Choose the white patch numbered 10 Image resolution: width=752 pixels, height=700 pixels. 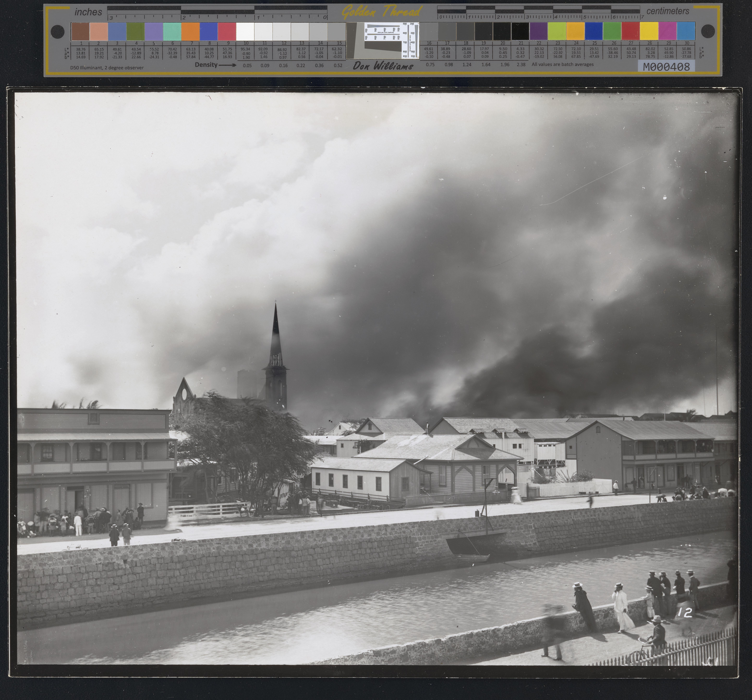pos(245,31)
